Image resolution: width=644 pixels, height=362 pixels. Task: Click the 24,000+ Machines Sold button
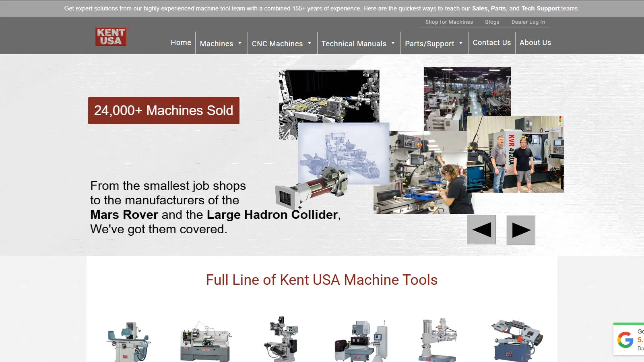point(164,111)
